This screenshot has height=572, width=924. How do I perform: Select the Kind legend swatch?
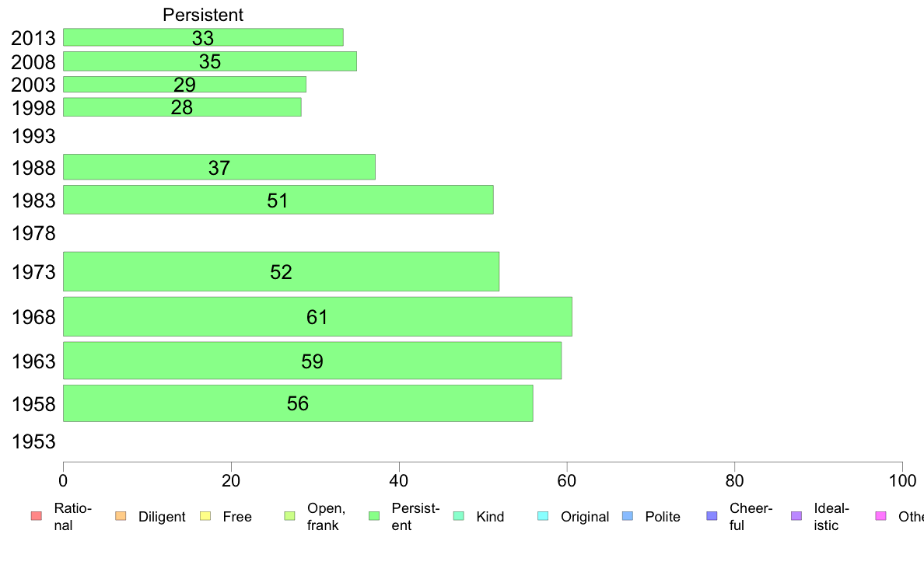pos(458,516)
